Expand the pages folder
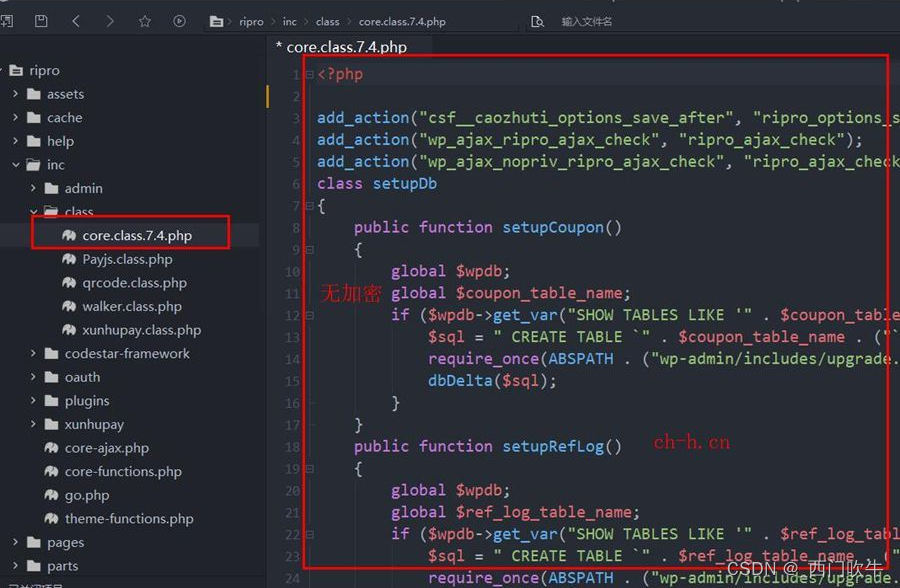The width and height of the screenshot is (900, 588). 15,541
